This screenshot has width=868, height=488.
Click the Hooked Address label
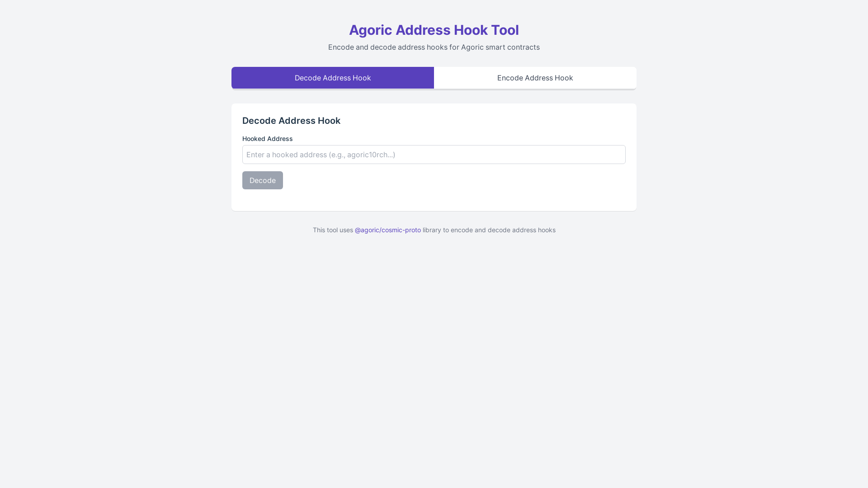[268, 139]
